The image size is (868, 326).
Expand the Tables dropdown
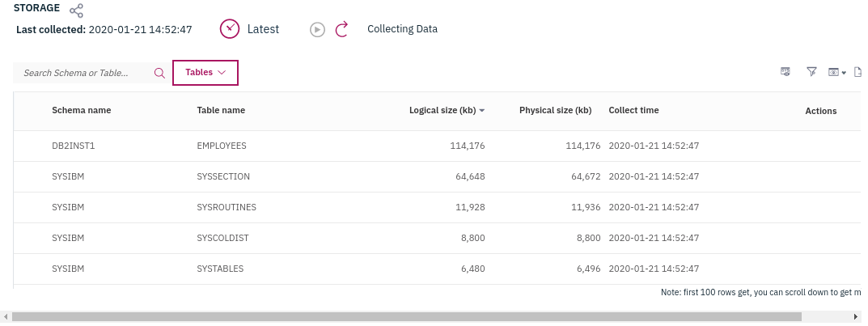click(x=205, y=73)
